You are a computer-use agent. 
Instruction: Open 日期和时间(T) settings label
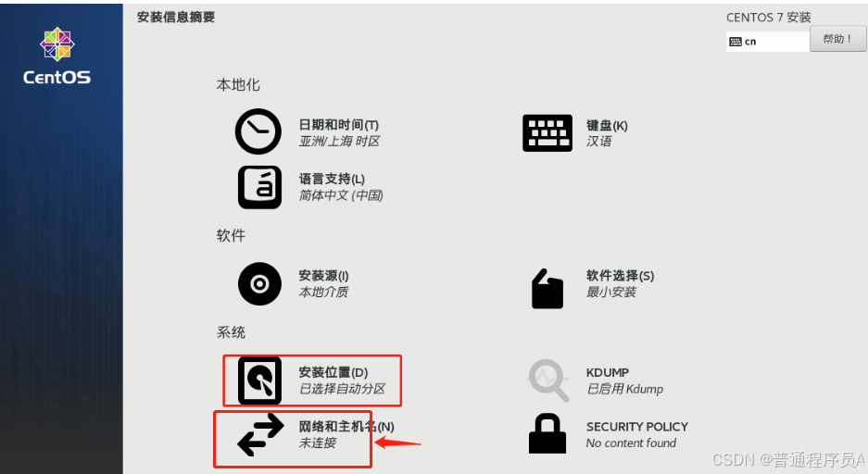[339, 125]
